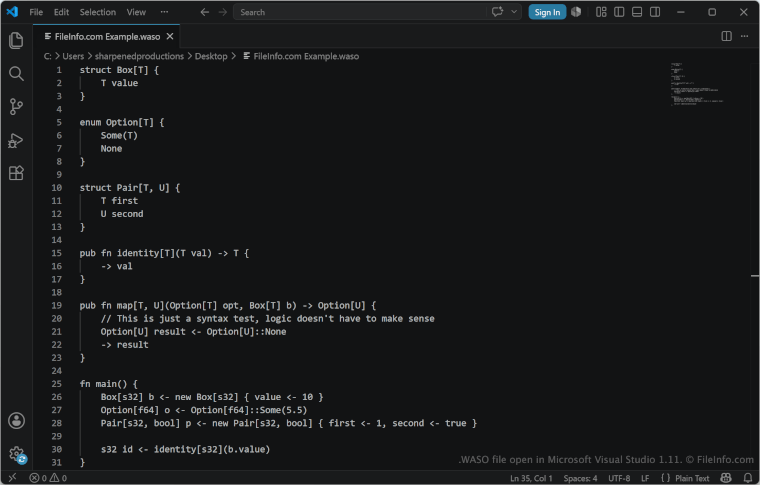Open the notifications bell icon
Image resolution: width=760 pixels, height=485 pixels.
747,478
